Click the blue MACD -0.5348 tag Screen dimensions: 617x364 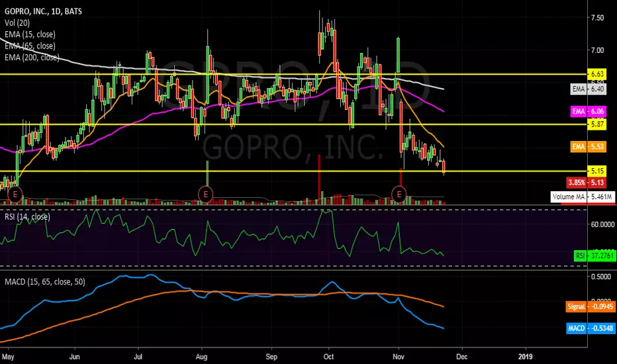click(x=591, y=328)
